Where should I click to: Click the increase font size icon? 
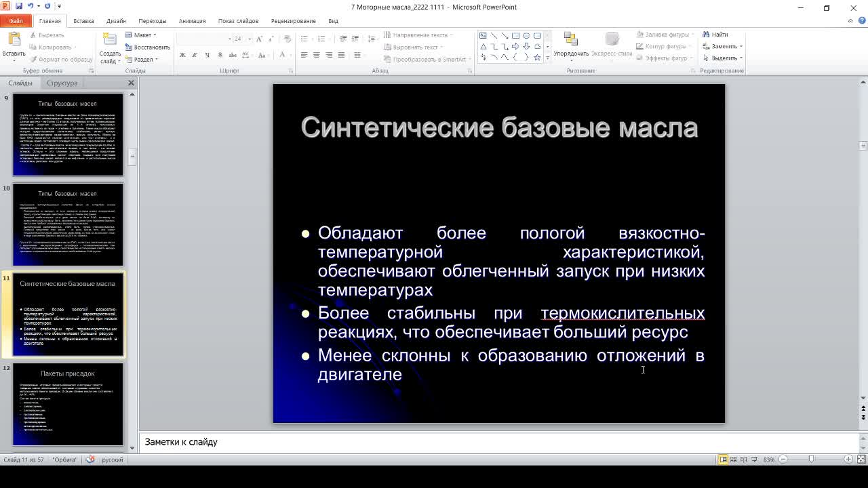click(261, 39)
